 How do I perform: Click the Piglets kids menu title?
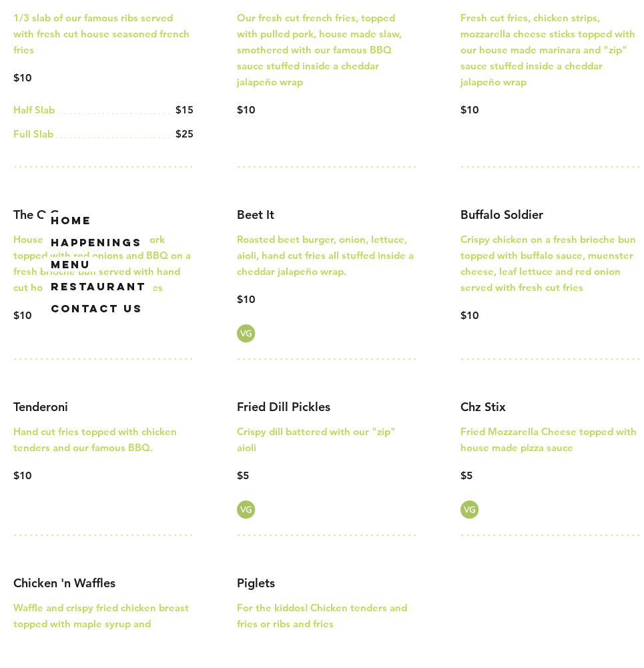256,583
